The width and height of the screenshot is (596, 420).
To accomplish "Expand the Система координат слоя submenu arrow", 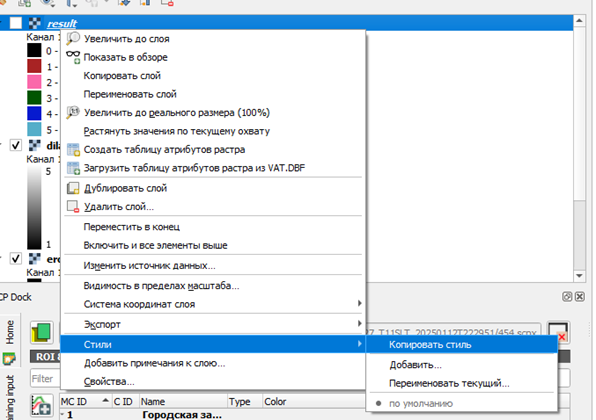I will point(359,303).
